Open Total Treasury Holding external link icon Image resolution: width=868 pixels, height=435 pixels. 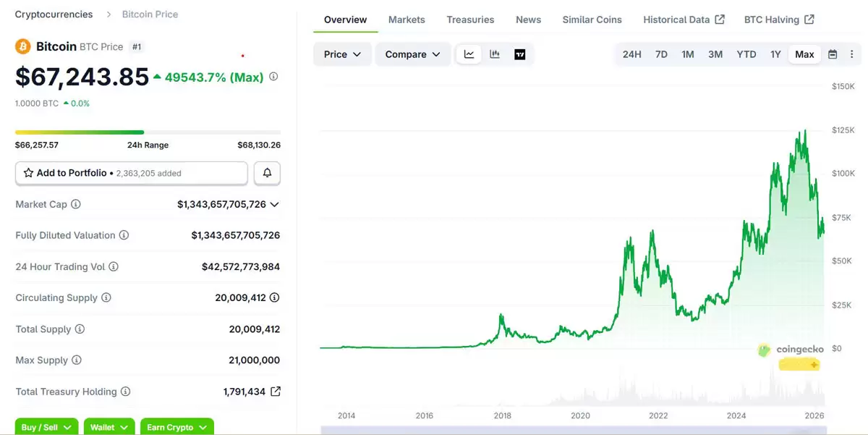point(276,392)
